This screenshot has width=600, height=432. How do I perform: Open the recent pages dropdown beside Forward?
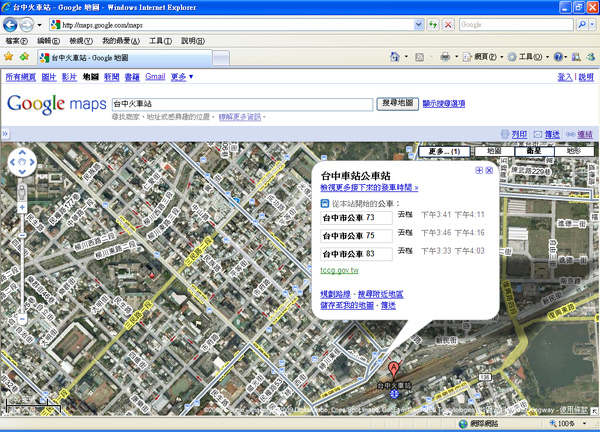[x=39, y=25]
